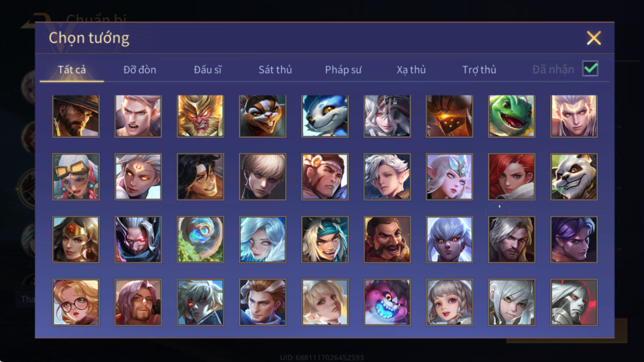Pick the panda hero with bamboo
Screen dimensions: 644x362
574,177
